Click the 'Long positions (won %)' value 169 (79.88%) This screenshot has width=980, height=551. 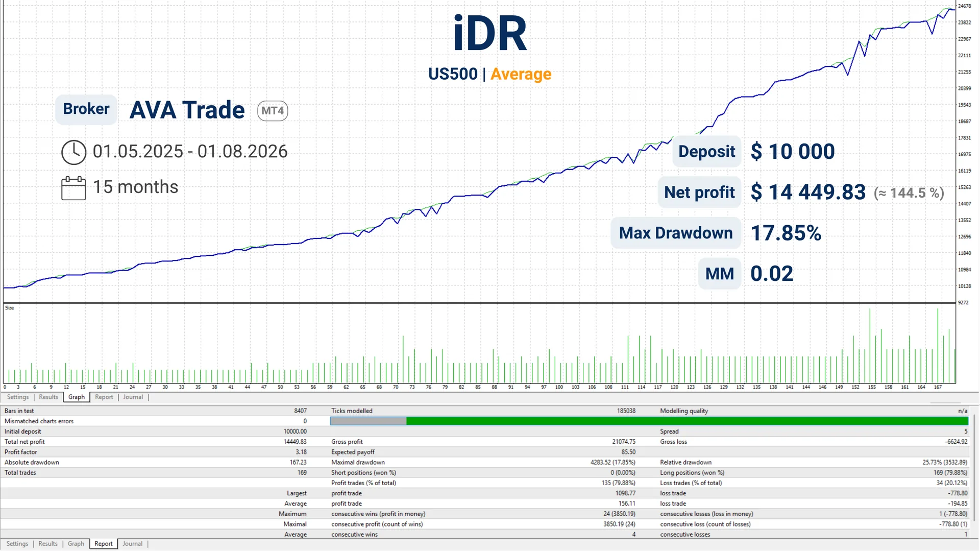click(950, 473)
